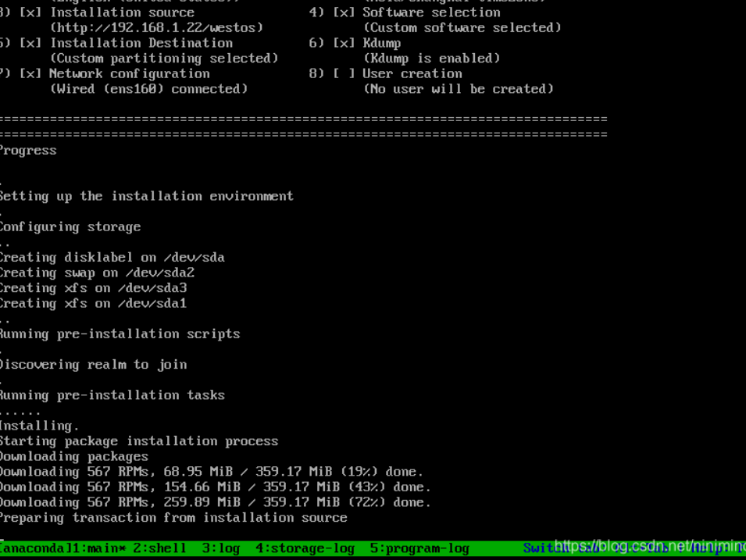Select the 'Installation Destination' menu entry
Screen dimensions: 746x560
click(141, 43)
